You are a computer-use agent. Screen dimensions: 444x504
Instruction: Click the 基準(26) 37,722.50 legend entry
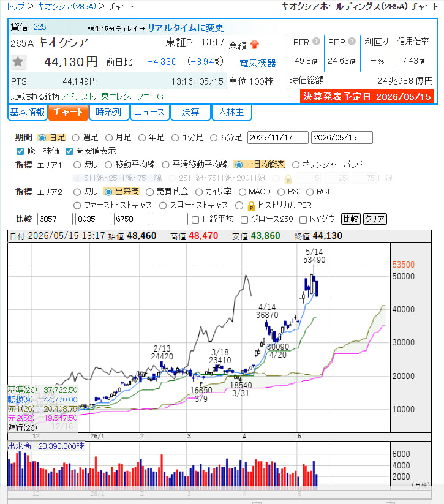(42, 390)
